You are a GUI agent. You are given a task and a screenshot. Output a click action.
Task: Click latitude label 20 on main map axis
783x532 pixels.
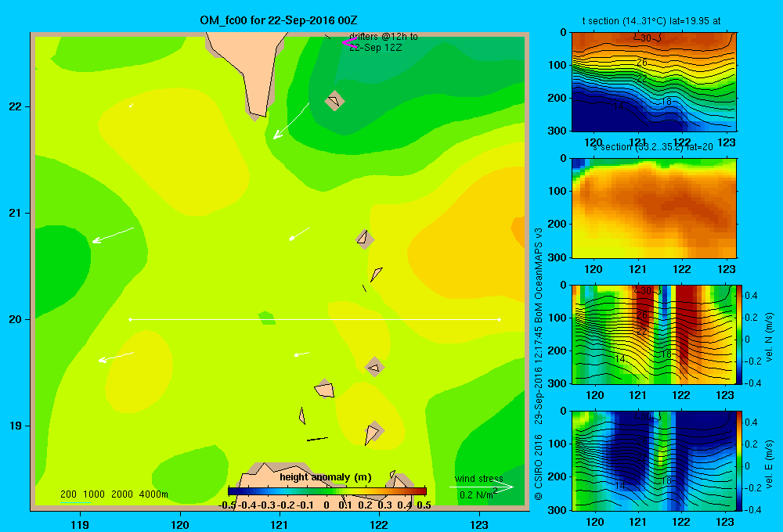16,319
